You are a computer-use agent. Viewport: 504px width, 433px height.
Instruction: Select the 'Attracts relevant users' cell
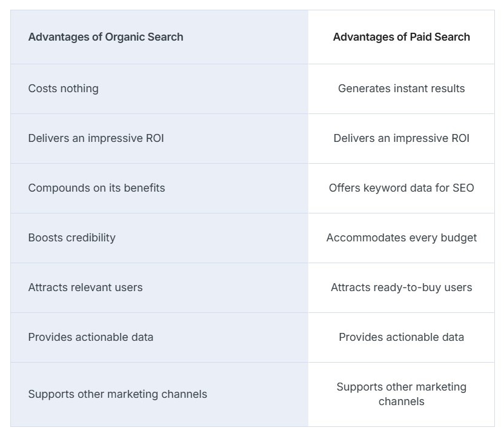(85, 287)
